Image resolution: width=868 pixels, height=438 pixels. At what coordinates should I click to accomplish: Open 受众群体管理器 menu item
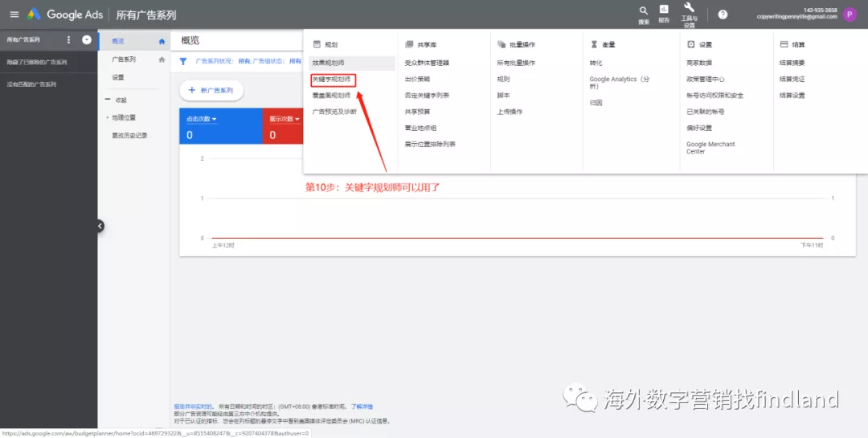pos(427,63)
